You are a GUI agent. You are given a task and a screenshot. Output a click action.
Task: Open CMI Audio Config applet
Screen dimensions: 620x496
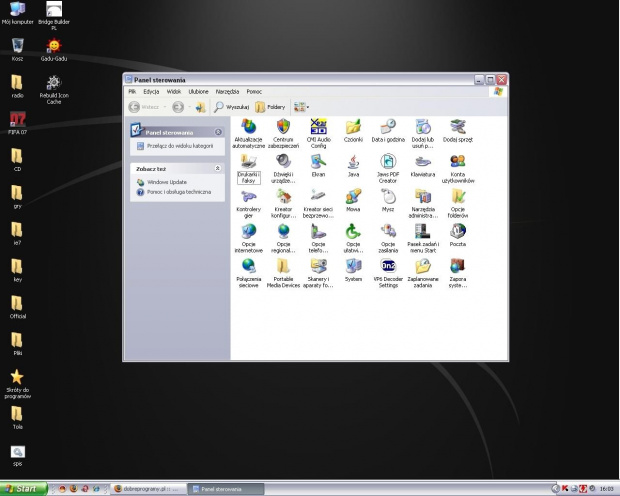(x=318, y=133)
